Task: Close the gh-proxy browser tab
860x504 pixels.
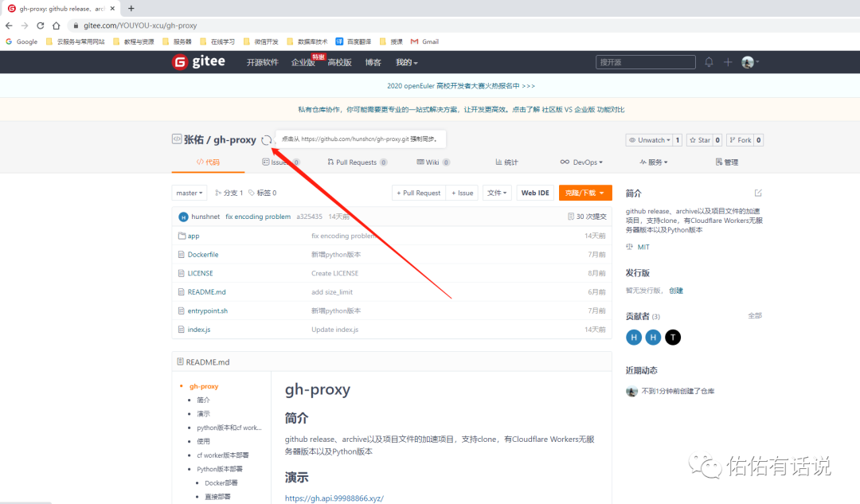Action: [112, 8]
